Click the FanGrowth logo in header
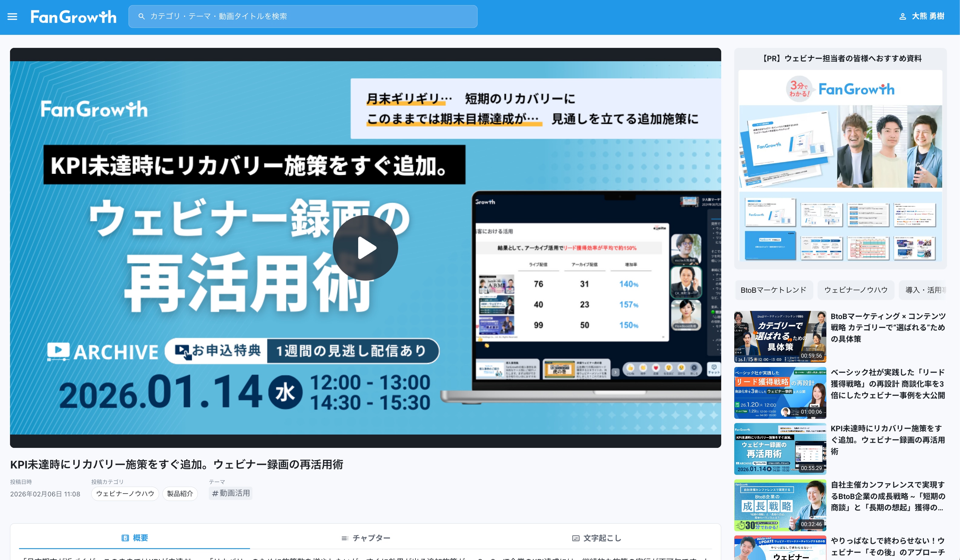Screen dimensions: 960x560 point(74,17)
